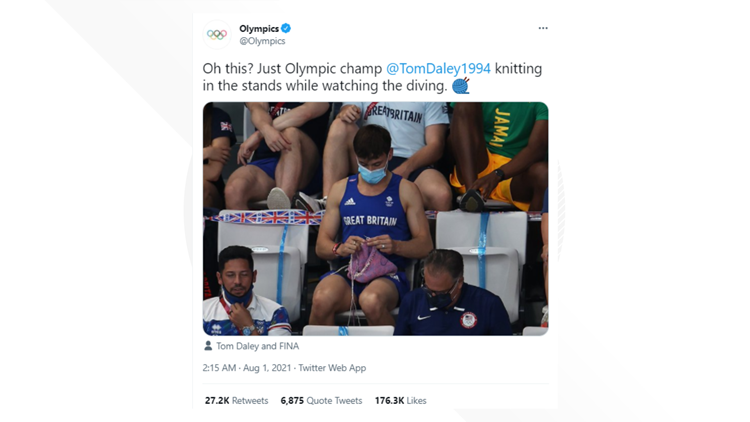View the 6,875 Quote Tweets
This screenshot has height=422, width=750.
(321, 400)
